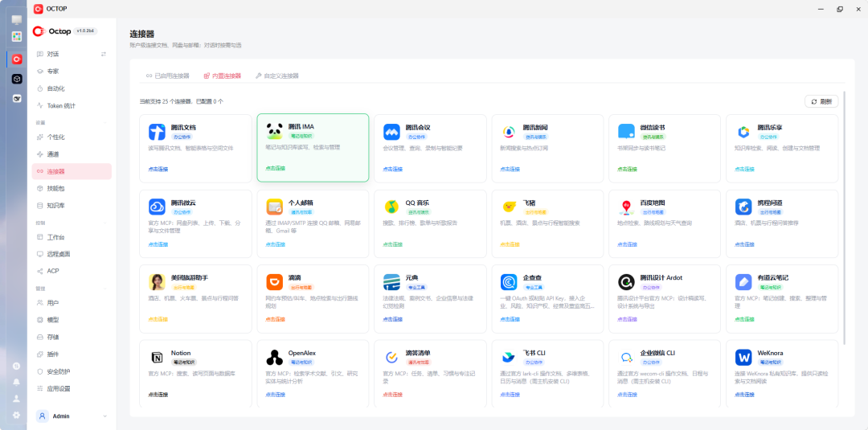
Task: Click 点击连接 on the WeKnora card
Action: pos(744,395)
